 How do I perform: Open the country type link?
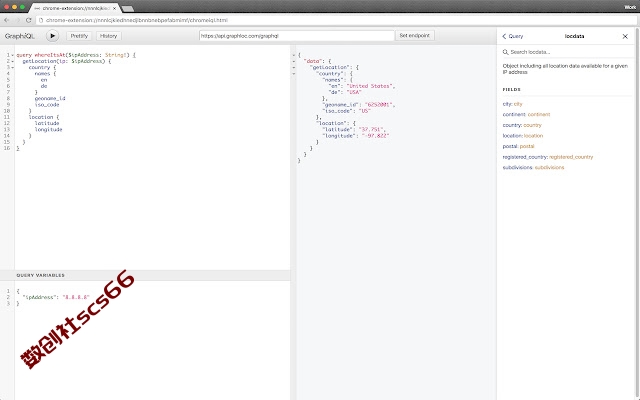(532, 125)
